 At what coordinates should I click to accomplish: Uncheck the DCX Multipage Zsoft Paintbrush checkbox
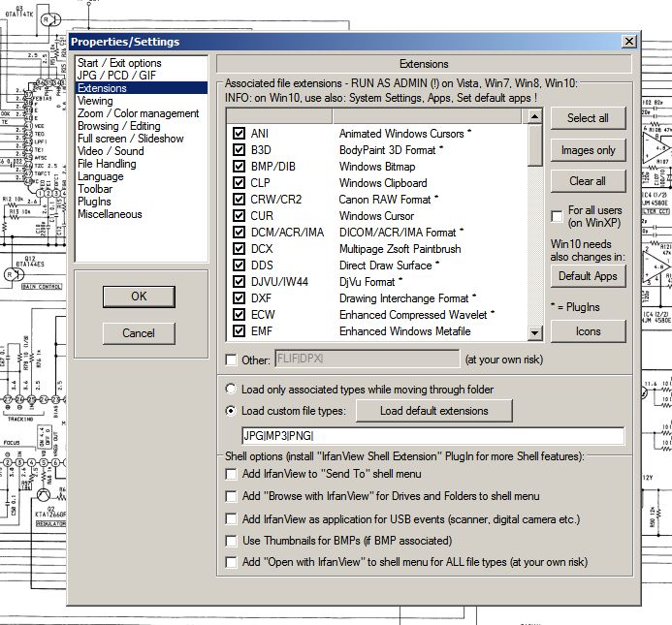(239, 249)
